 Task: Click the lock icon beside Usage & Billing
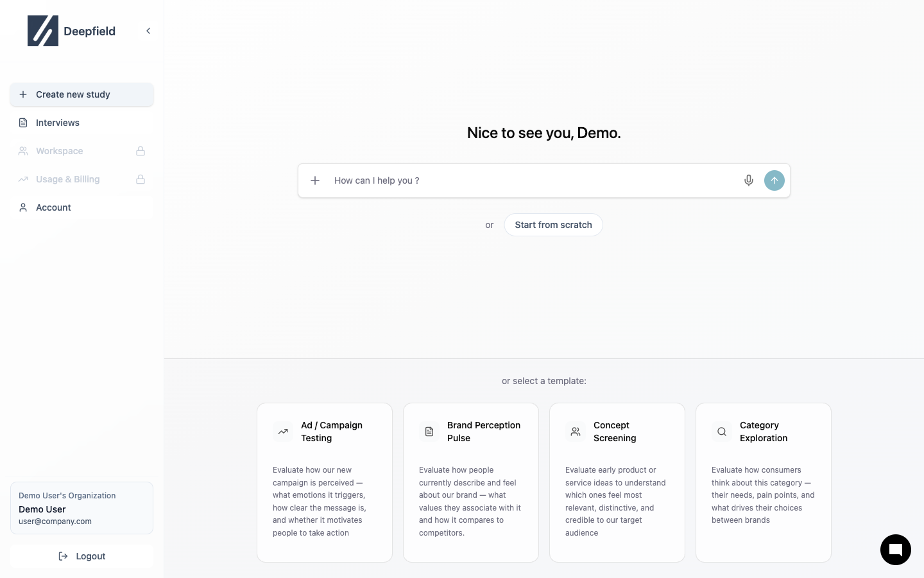141,179
